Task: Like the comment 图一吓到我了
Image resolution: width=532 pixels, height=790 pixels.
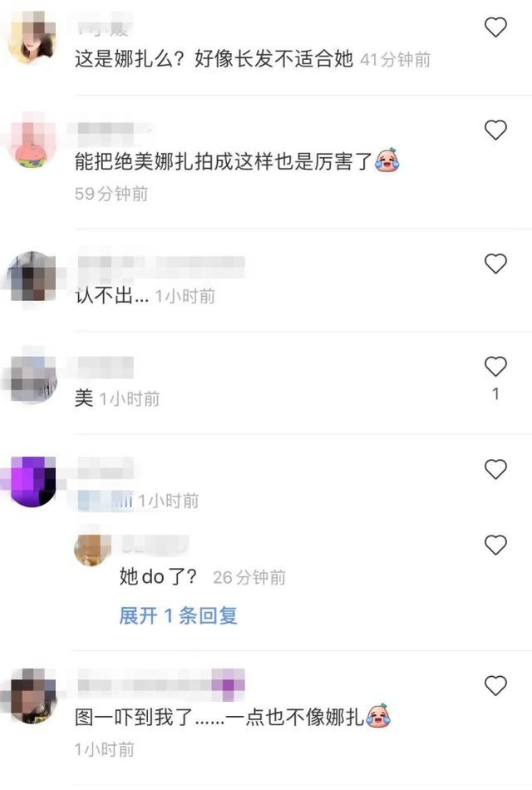Action: pos(495,685)
